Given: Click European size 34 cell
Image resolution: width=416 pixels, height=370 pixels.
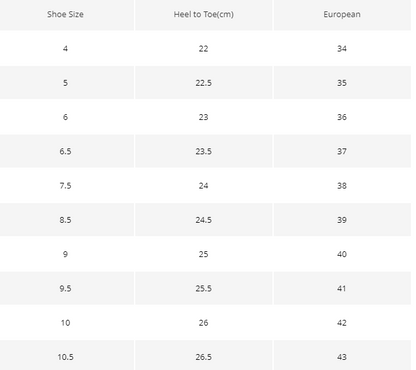Looking at the screenshot, I should pyautogui.click(x=342, y=49).
